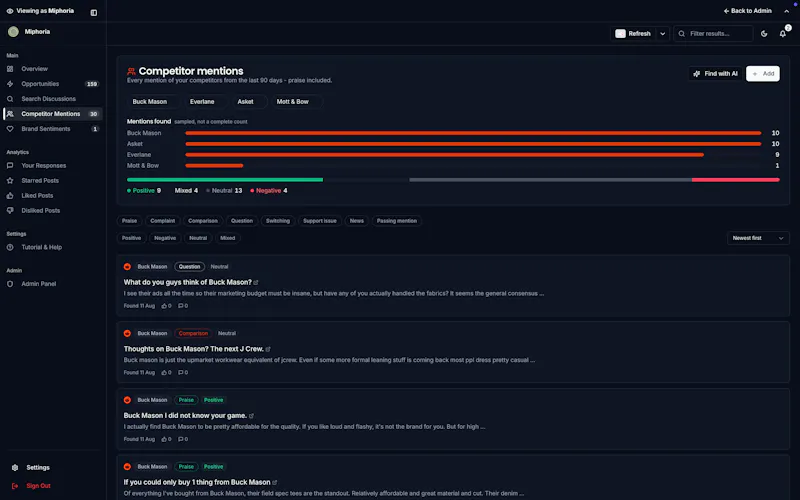Click the Buck Mason mentions bar
Viewport: 800px width, 500px height.
pyautogui.click(x=473, y=133)
